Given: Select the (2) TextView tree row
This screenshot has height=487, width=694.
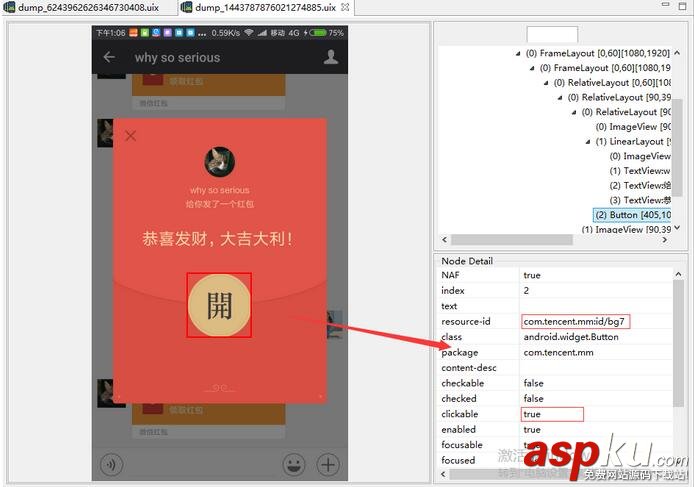Looking at the screenshot, I should 640,186.
